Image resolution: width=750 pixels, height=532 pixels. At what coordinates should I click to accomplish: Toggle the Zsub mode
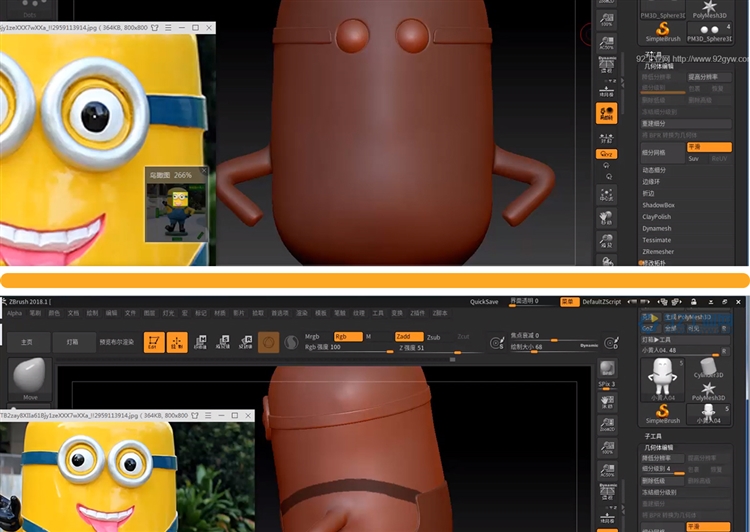(434, 337)
